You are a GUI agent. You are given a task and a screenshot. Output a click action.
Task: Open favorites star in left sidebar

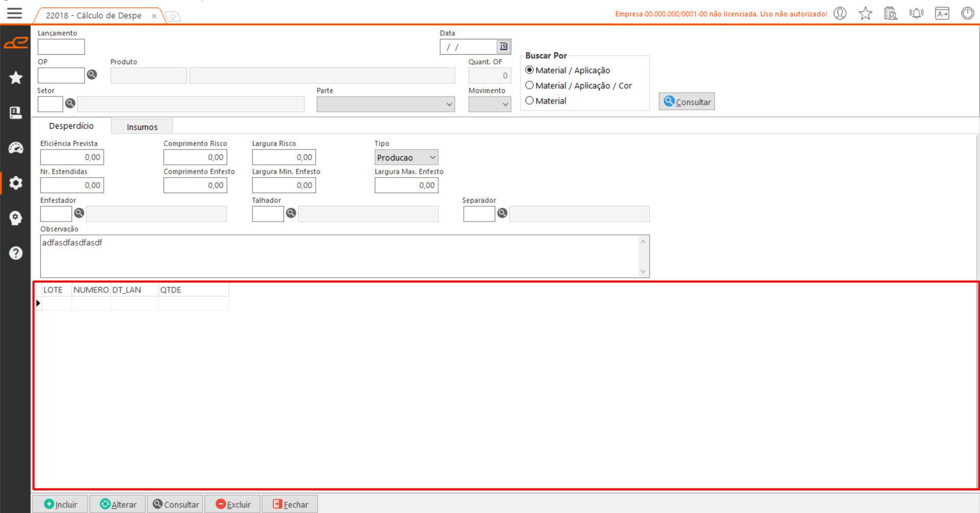click(16, 78)
